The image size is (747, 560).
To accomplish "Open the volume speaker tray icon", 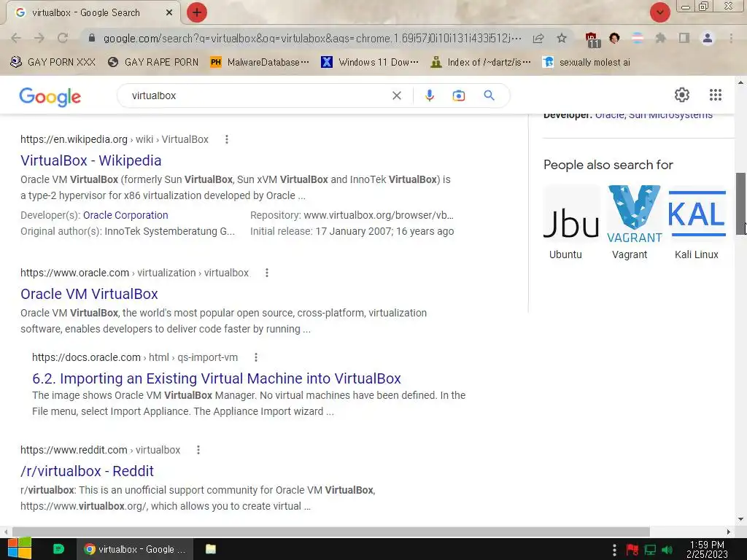I will pyautogui.click(x=667, y=550).
